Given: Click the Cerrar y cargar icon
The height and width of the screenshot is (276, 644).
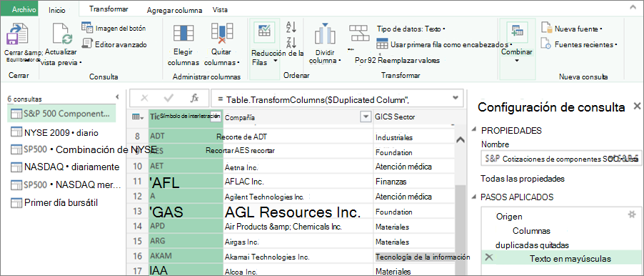Looking at the screenshot, I should (18, 34).
